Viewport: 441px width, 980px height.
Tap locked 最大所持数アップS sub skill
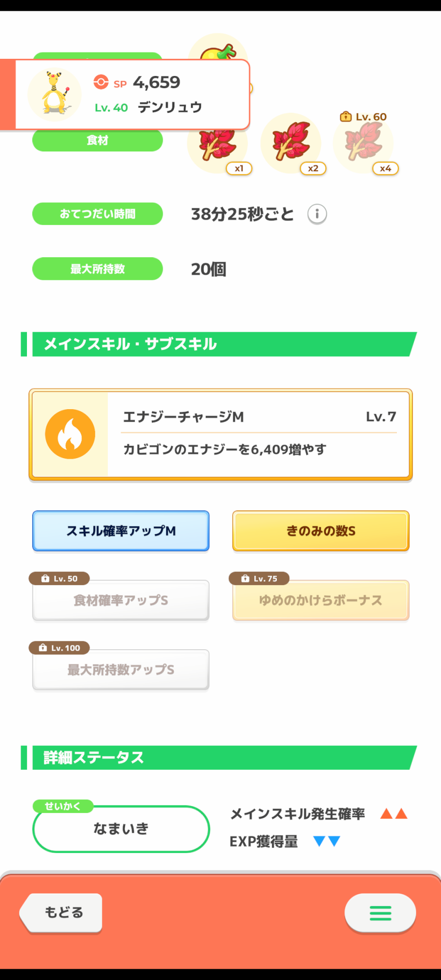point(121,670)
